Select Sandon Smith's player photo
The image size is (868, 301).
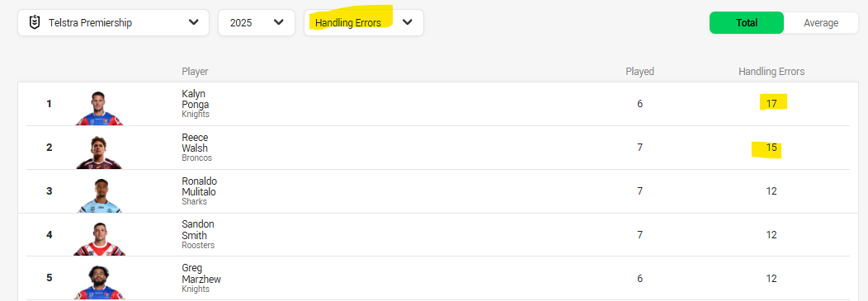click(x=100, y=239)
